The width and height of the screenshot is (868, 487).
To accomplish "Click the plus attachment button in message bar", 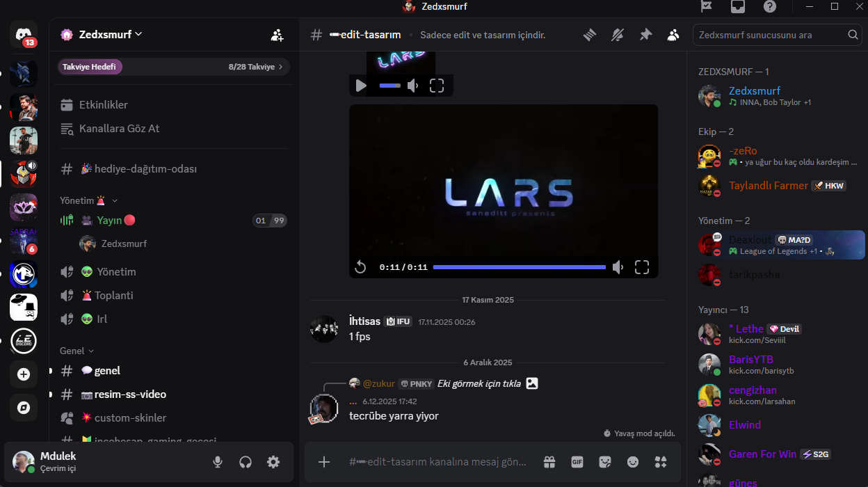I will pos(324,462).
